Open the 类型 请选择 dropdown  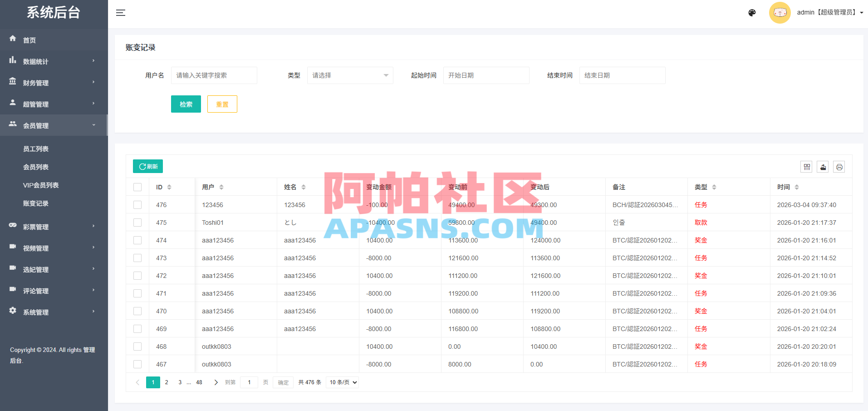pos(350,75)
